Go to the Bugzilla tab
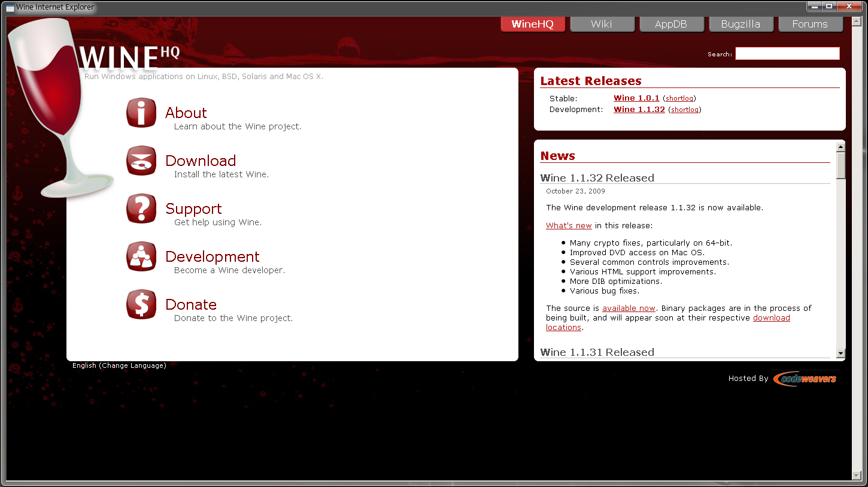868x487 pixels. [740, 24]
